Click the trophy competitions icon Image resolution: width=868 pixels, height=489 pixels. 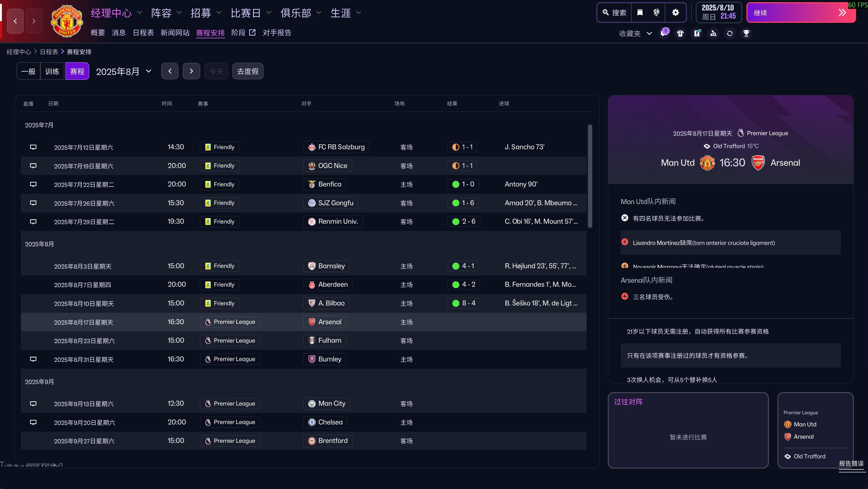746,33
